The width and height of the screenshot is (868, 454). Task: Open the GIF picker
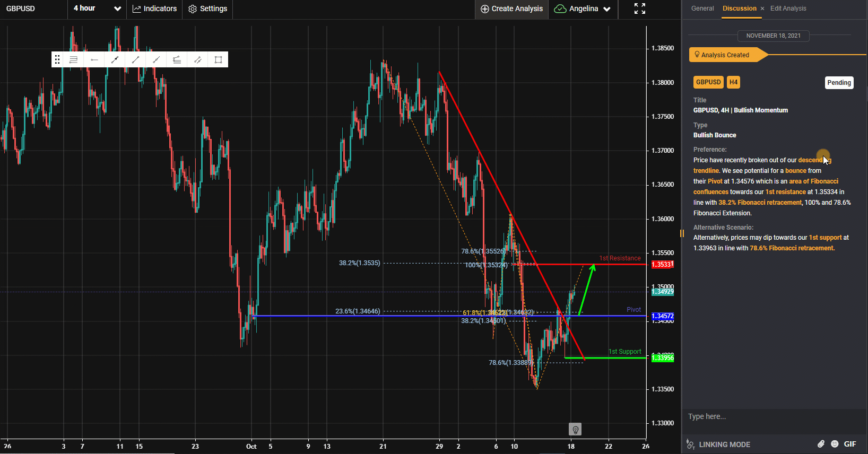[x=850, y=444]
